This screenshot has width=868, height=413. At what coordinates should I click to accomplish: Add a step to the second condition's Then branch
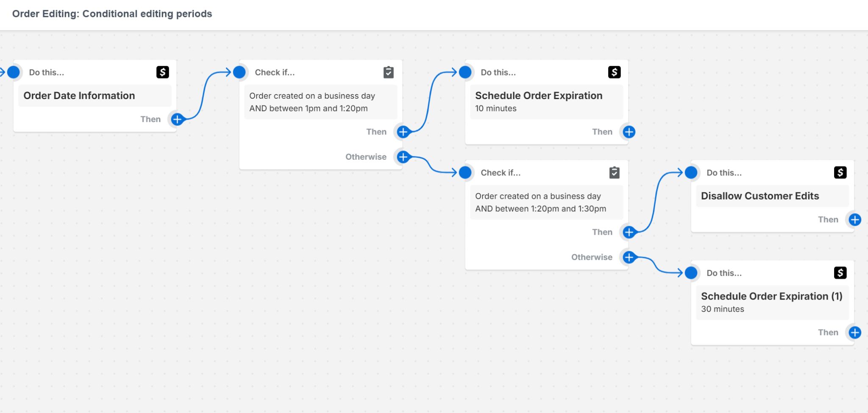pos(629,232)
